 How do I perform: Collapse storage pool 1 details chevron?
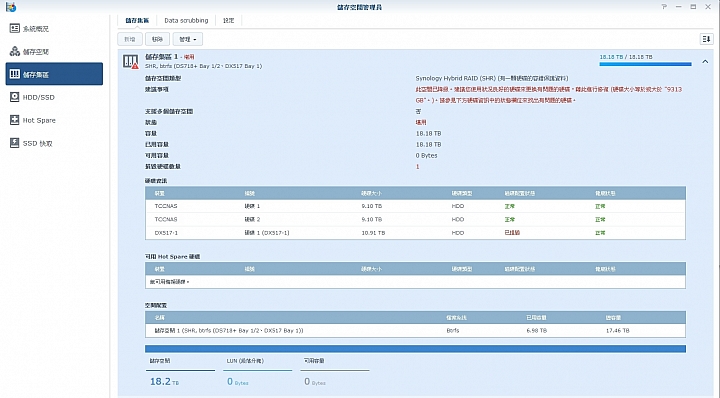(705, 62)
